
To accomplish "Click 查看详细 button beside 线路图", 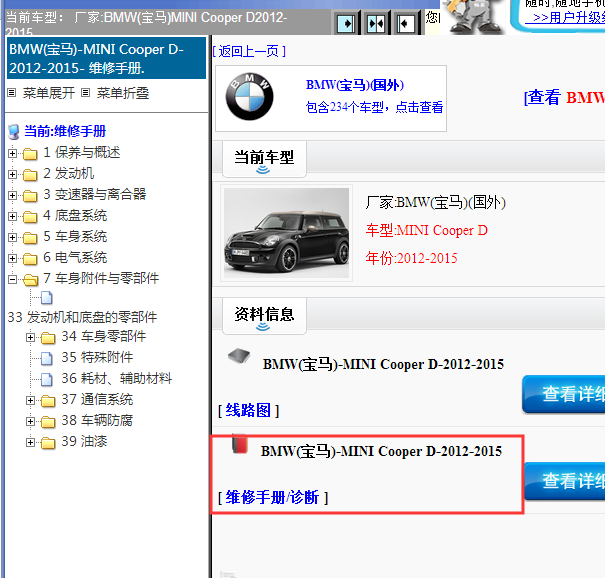I will pos(564,394).
